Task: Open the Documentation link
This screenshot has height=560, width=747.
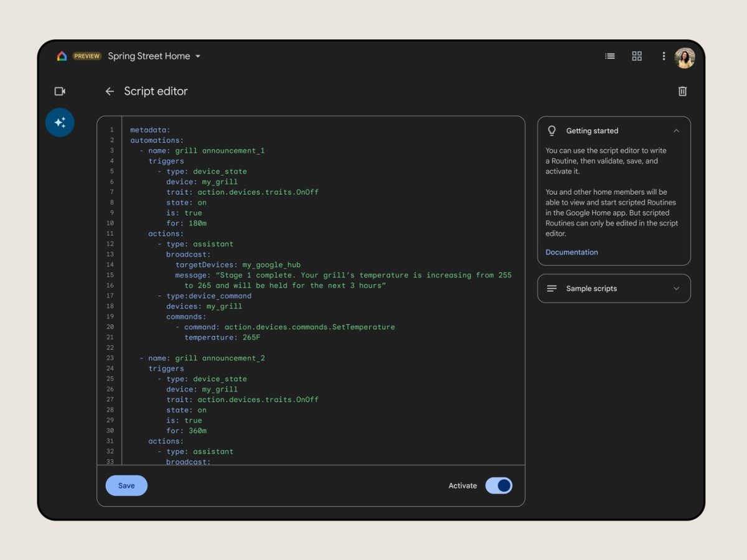Action: (x=571, y=252)
